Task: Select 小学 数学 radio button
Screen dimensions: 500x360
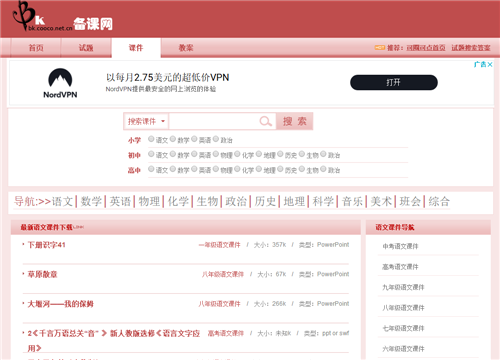Action: pos(173,139)
